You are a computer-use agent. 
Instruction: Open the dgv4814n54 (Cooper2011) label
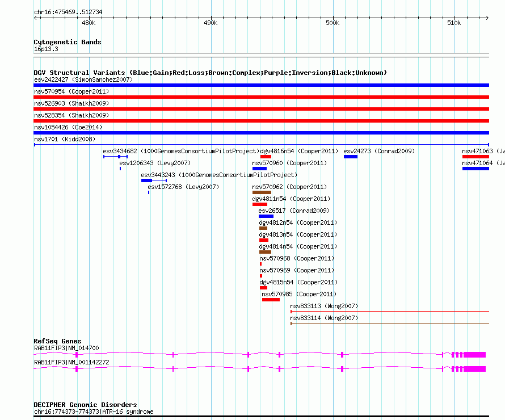coord(298,246)
